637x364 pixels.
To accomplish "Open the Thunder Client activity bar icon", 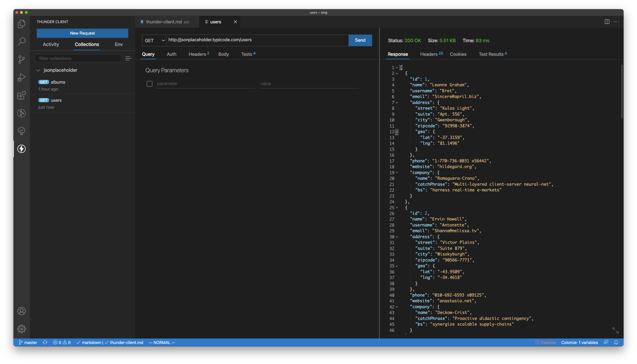I will point(21,149).
